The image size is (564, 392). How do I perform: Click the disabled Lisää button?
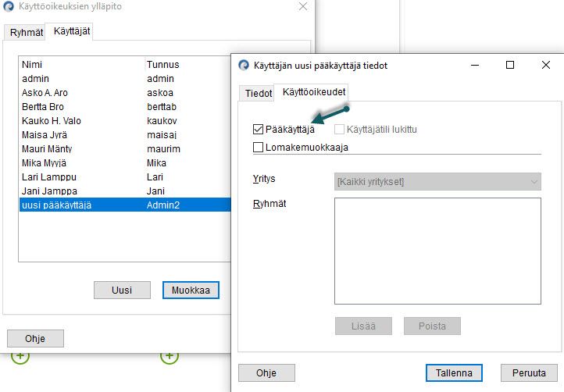(363, 326)
